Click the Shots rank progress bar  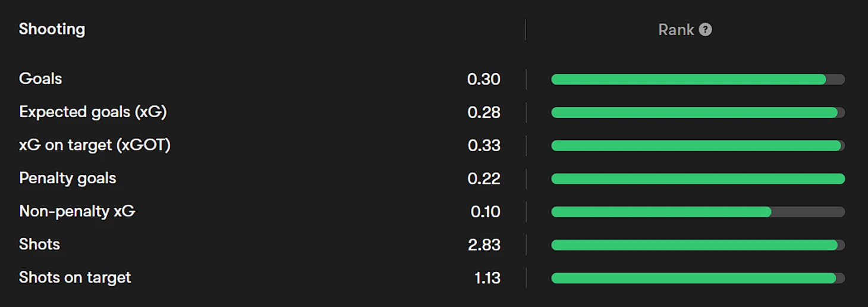697,245
